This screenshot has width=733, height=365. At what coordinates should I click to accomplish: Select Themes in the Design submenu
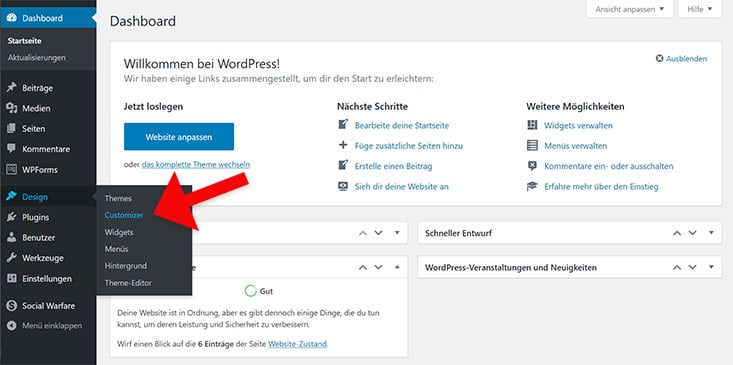[x=118, y=198]
